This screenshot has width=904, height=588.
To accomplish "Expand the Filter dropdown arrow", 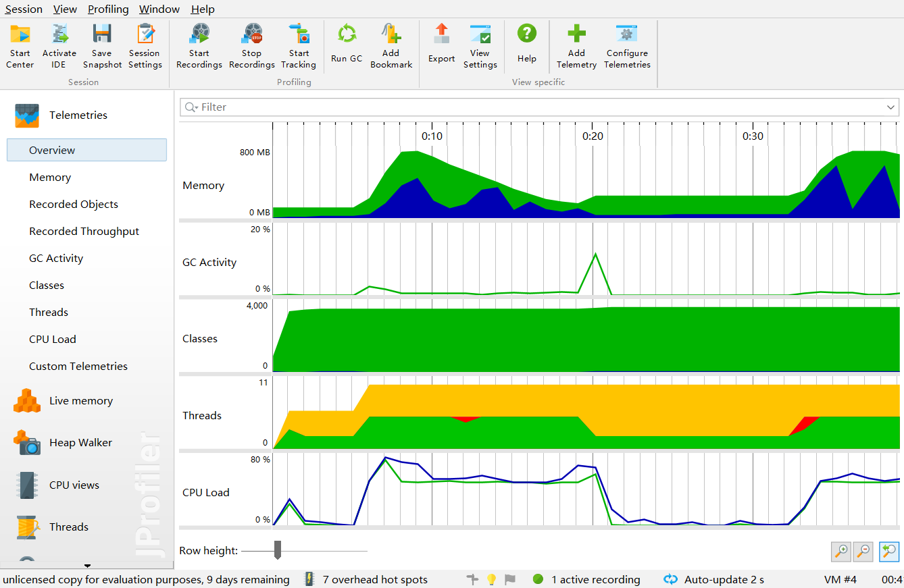I will point(890,107).
